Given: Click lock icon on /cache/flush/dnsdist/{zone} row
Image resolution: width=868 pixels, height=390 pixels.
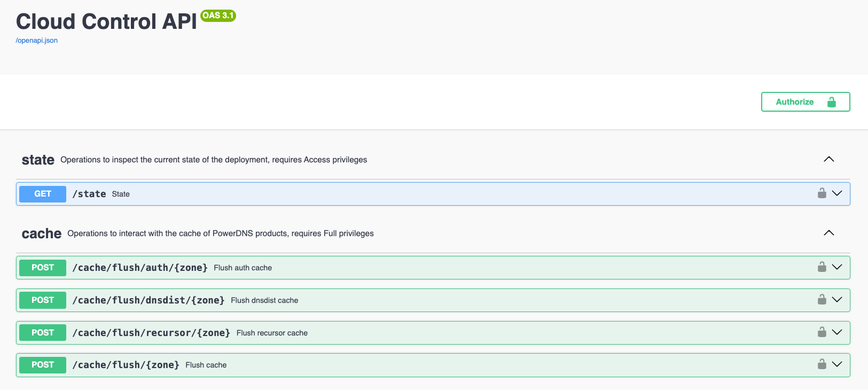Looking at the screenshot, I should tap(822, 300).
